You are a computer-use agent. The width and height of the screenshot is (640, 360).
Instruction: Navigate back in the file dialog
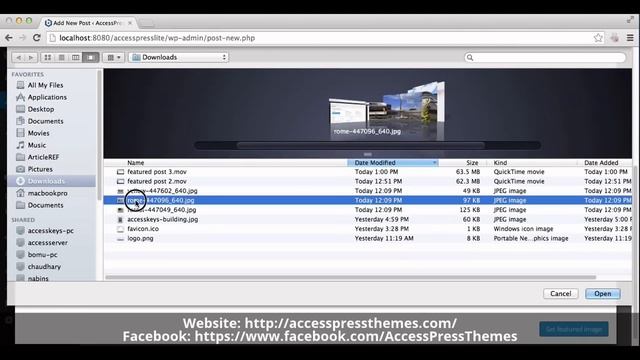pos(18,58)
